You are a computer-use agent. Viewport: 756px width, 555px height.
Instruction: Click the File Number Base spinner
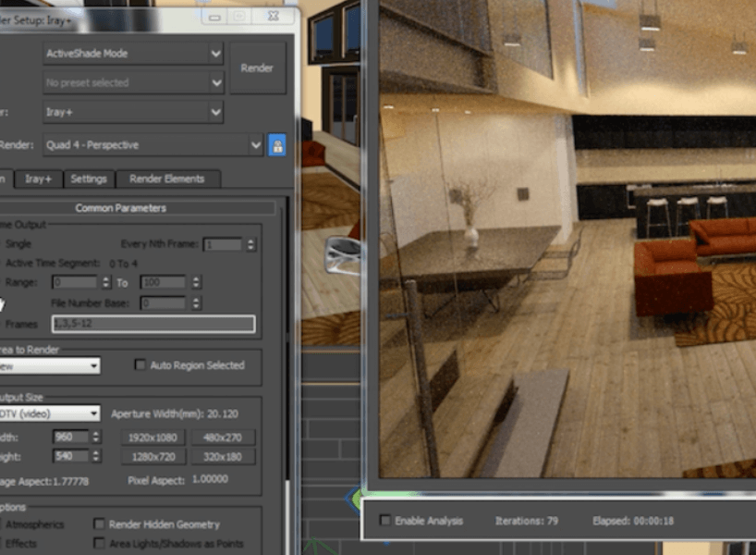[x=196, y=303]
